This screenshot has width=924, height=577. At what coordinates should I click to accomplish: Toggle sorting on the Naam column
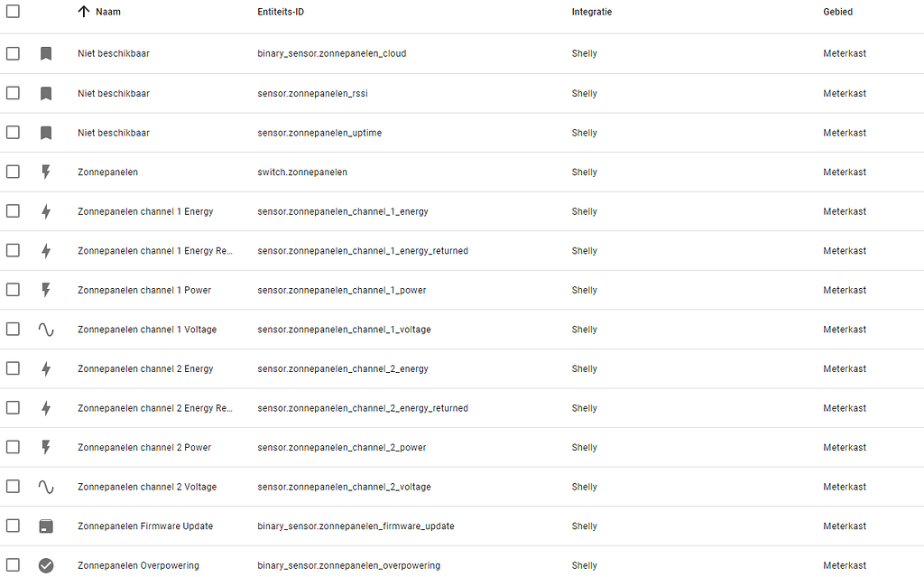(x=83, y=11)
